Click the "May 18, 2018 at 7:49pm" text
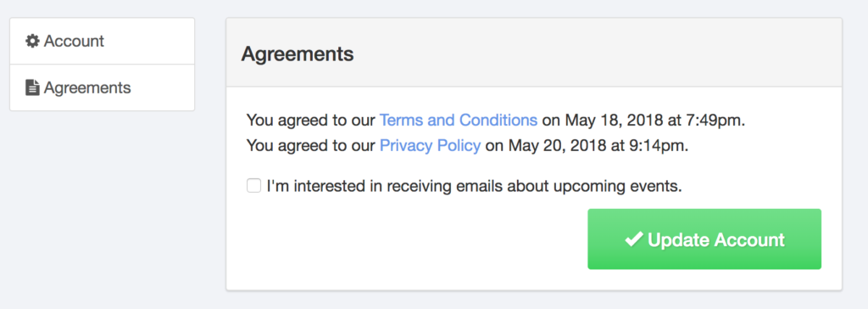This screenshot has height=309, width=868. pyautogui.click(x=654, y=121)
